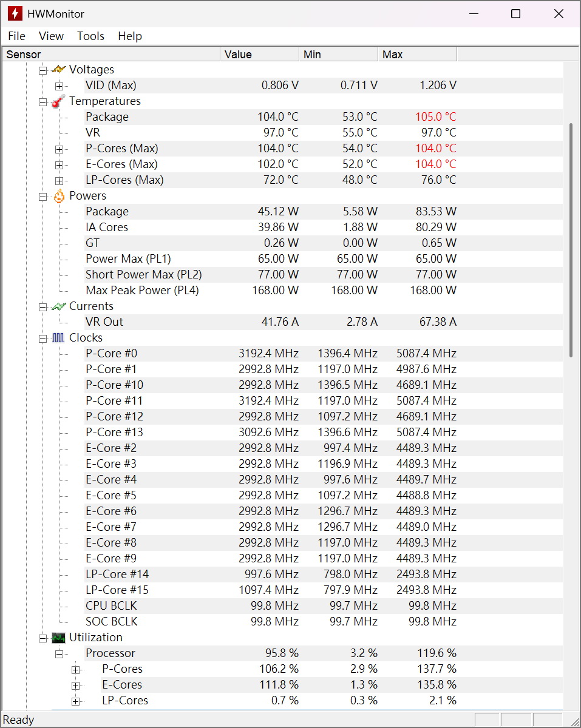Click the vertical scrollbar thumb
This screenshot has height=728, width=581.
(x=571, y=240)
